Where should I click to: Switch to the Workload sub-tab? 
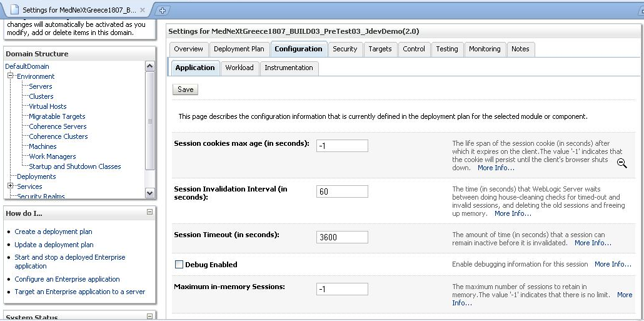[239, 68]
